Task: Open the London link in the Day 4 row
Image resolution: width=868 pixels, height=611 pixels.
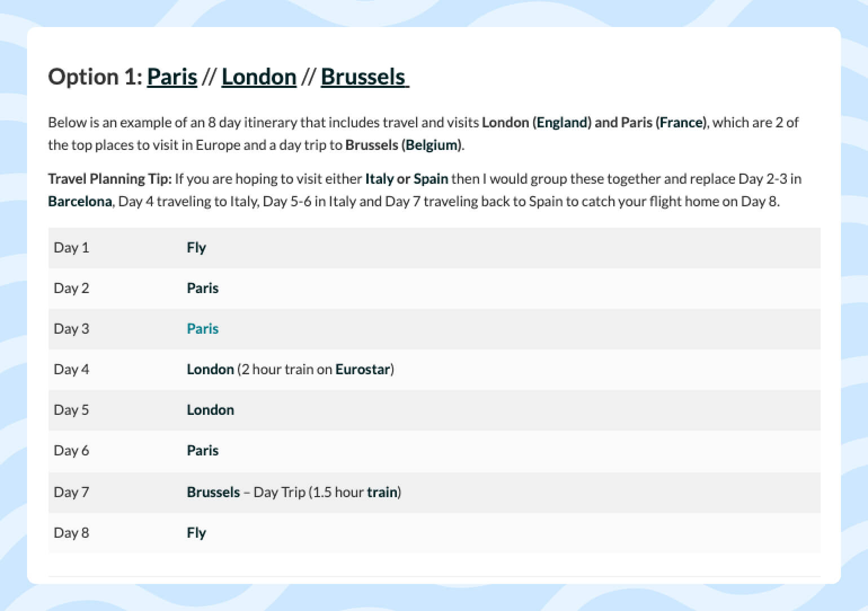Action: point(210,369)
